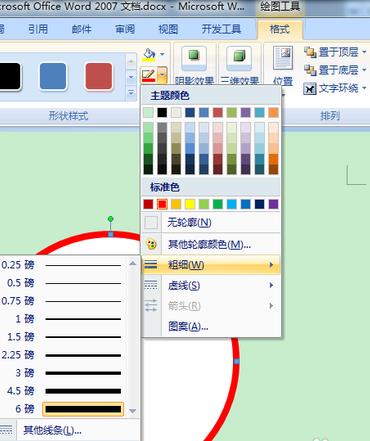This screenshot has width=370, height=441.
Task: Pick dark blue standard color
Action: point(259,204)
